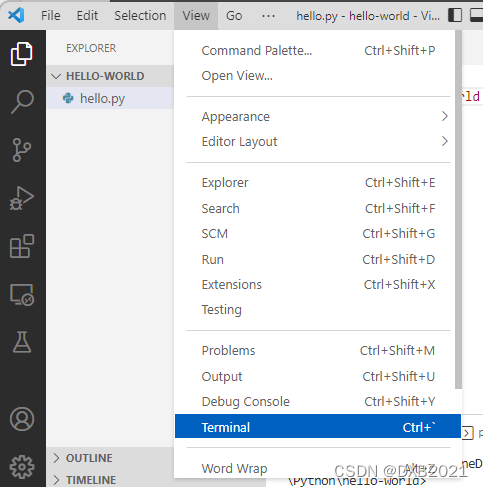Toggle Word Wrap menu entry
Viewport: 483px width, 487px height.
pyautogui.click(x=318, y=469)
